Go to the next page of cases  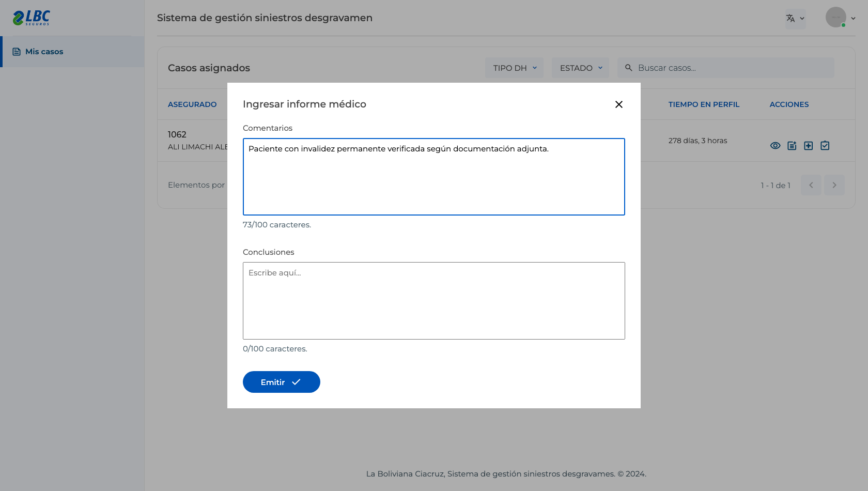tap(834, 185)
